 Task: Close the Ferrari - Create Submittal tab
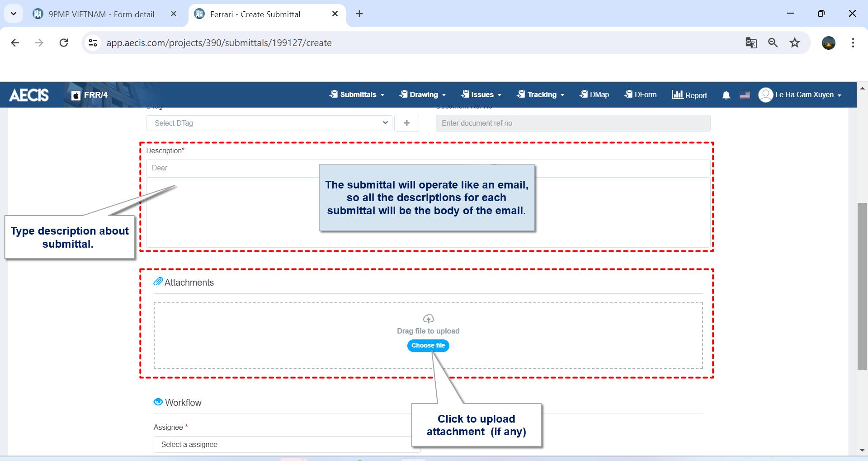[x=335, y=14]
